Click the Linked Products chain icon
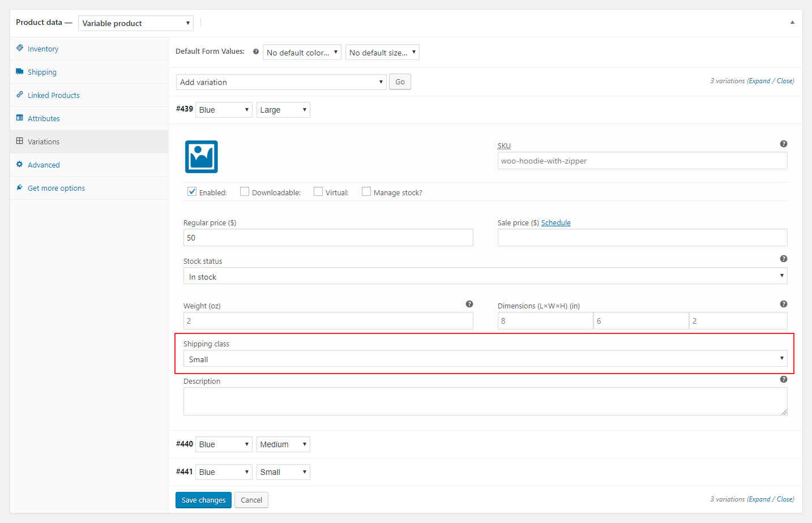Image resolution: width=812 pixels, height=523 pixels. pos(20,95)
